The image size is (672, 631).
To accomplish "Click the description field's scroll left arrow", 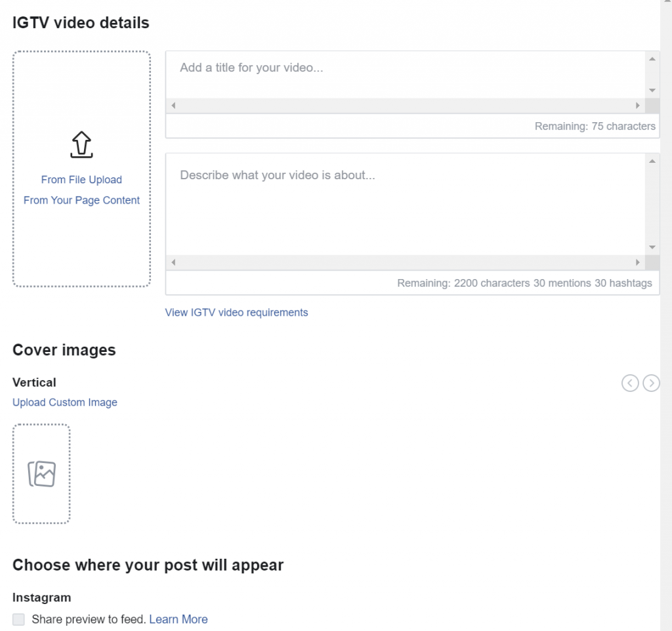I will [x=173, y=263].
